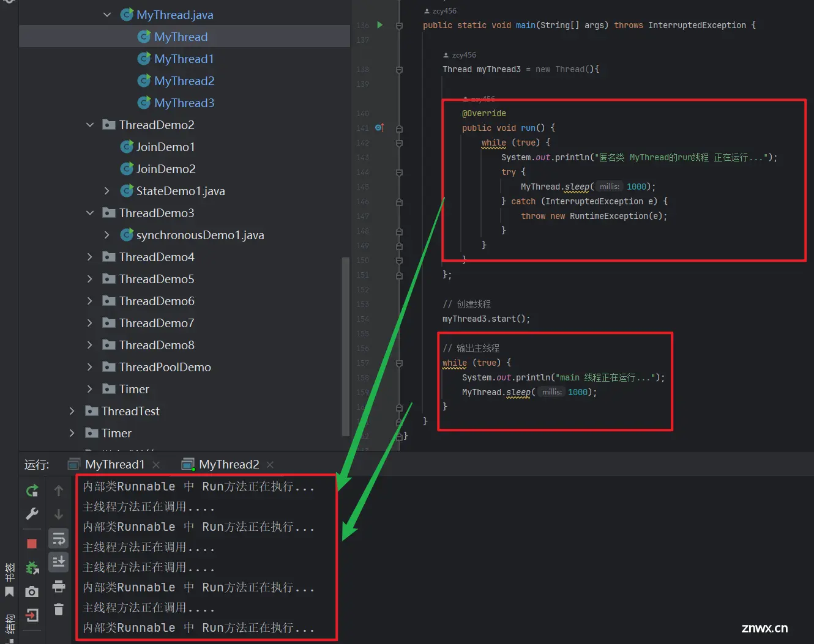Click the zcy456 author hint above myThread3
814x644 pixels.
460,55
